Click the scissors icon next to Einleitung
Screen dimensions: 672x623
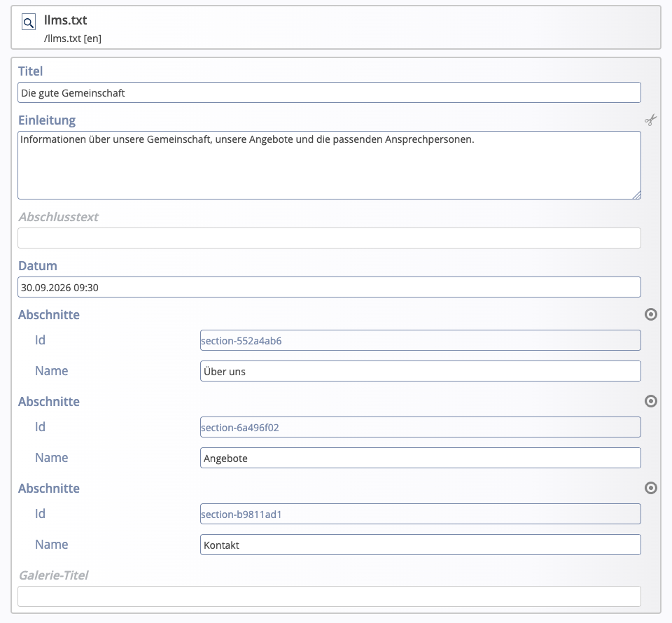(650, 120)
